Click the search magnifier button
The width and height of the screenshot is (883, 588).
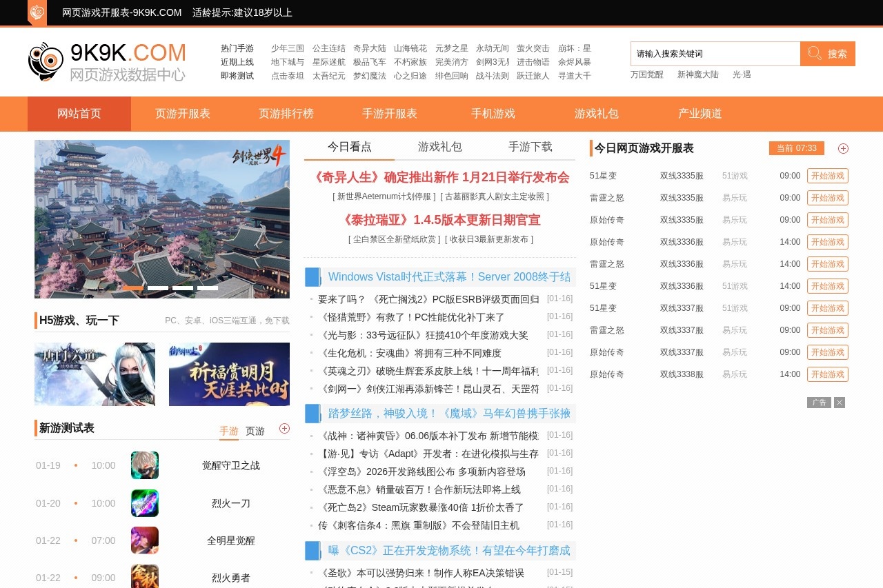[828, 54]
